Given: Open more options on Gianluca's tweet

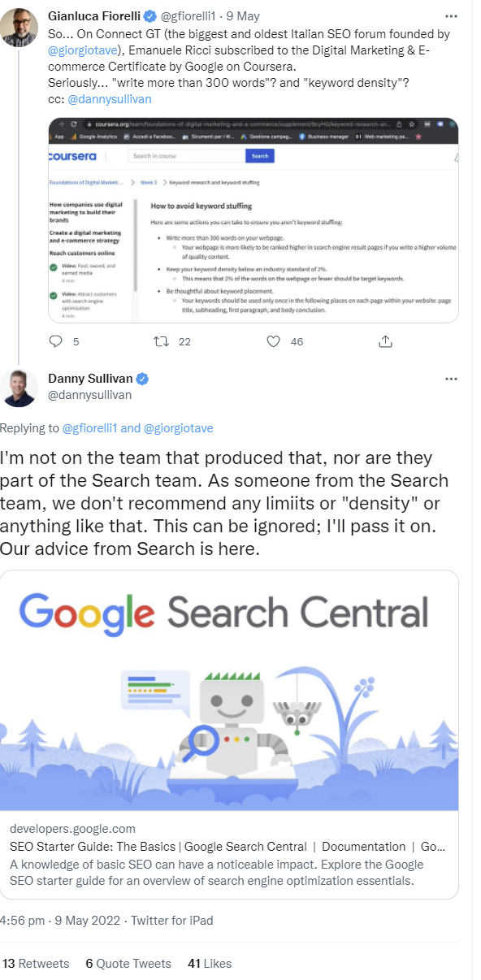Looking at the screenshot, I should coord(452,15).
